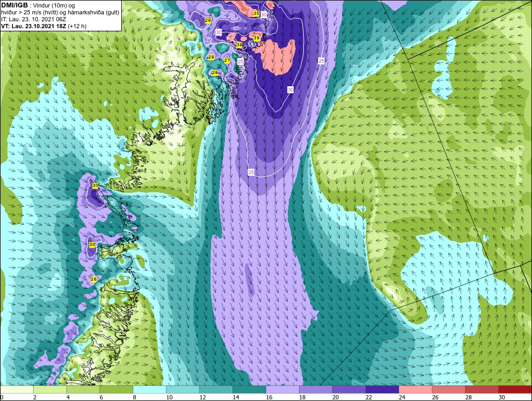The width and height of the screenshot is (532, 401).
Task: Click the 'VT: Lau. 23.10.2021 18Z (+12 h)' line
Action: tap(44, 26)
